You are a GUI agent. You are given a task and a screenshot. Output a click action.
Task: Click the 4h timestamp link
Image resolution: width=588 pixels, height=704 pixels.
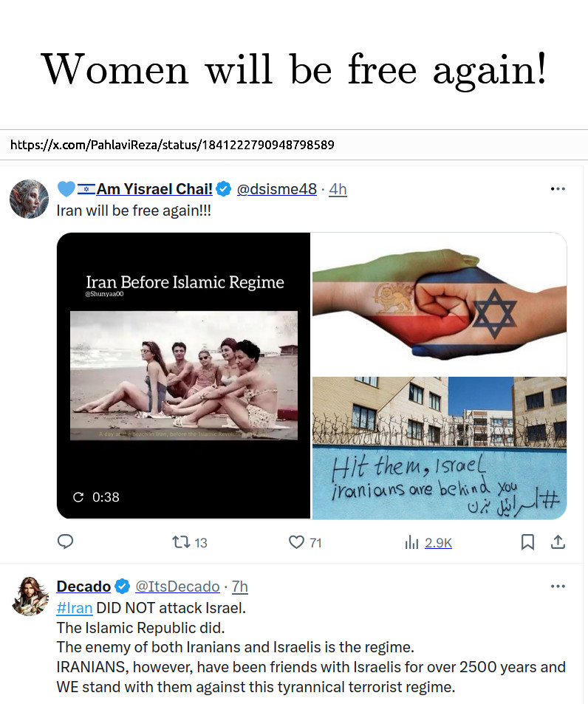338,189
